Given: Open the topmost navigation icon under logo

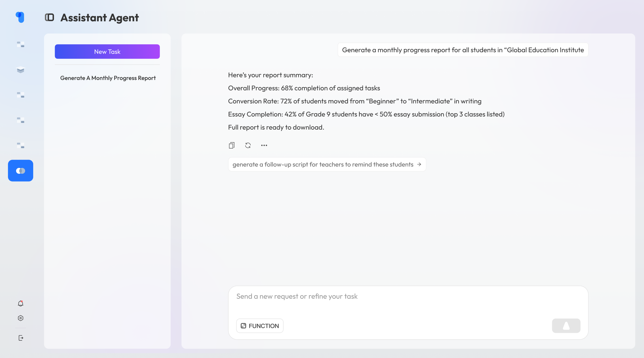Looking at the screenshot, I should 20,44.
